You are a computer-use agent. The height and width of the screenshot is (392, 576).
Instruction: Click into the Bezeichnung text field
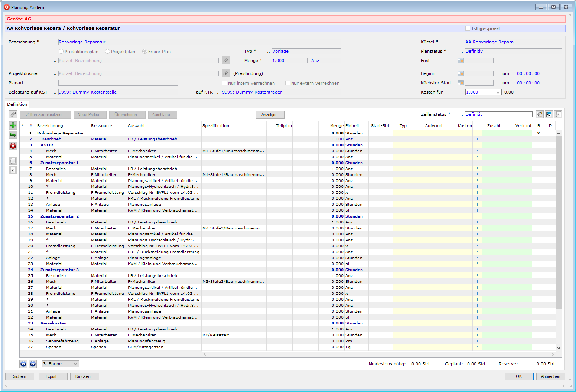(x=199, y=42)
